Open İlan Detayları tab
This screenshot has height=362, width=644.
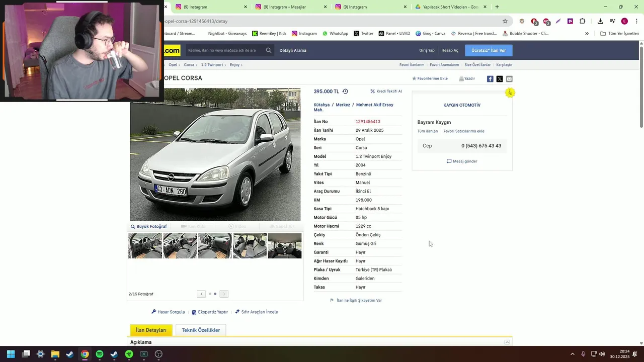[151, 330]
